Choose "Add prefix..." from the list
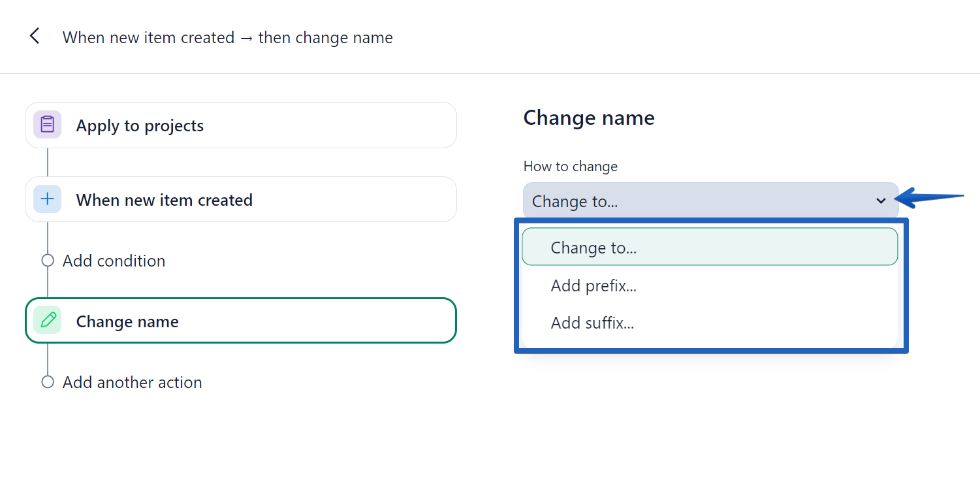 coord(593,285)
